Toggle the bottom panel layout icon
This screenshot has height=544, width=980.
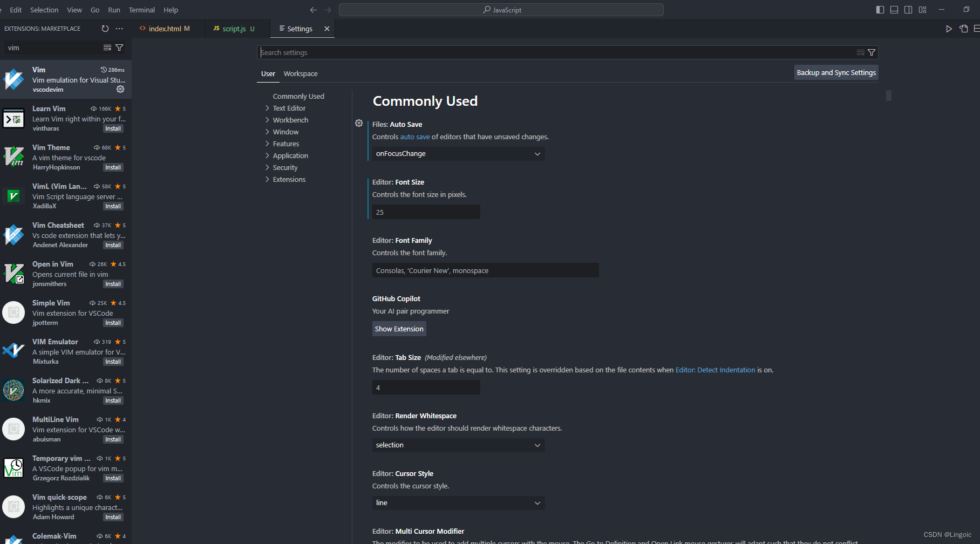pos(894,10)
